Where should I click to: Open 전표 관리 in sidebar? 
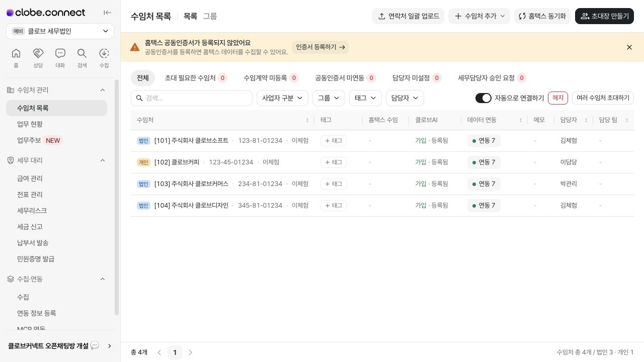point(56,195)
